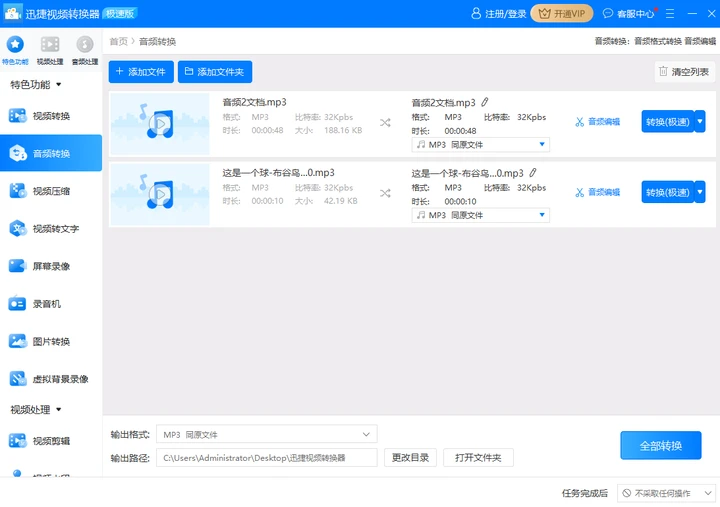Play the 这是一个球-布谷鸟 thumbnail preview
The image size is (720, 507).
(160, 194)
